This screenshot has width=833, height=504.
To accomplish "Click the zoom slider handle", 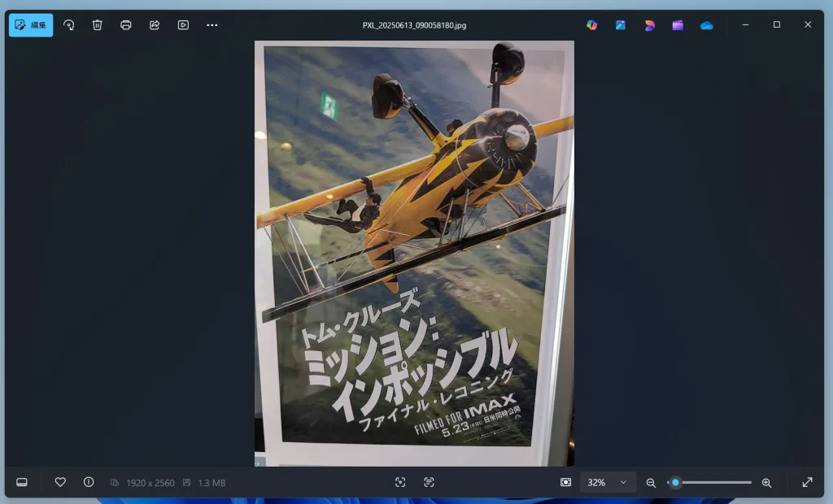I will point(675,482).
